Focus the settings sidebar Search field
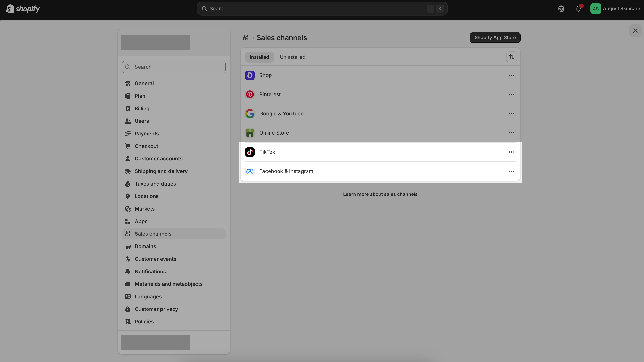This screenshot has width=644, height=362. pos(174,67)
